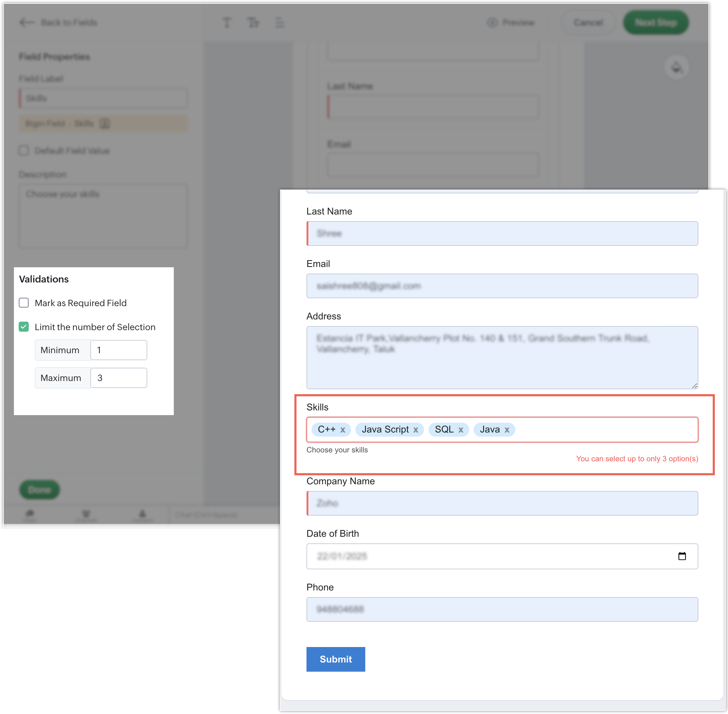728x714 pixels.
Task: Uncheck Limit the number of Selection
Action: click(24, 327)
